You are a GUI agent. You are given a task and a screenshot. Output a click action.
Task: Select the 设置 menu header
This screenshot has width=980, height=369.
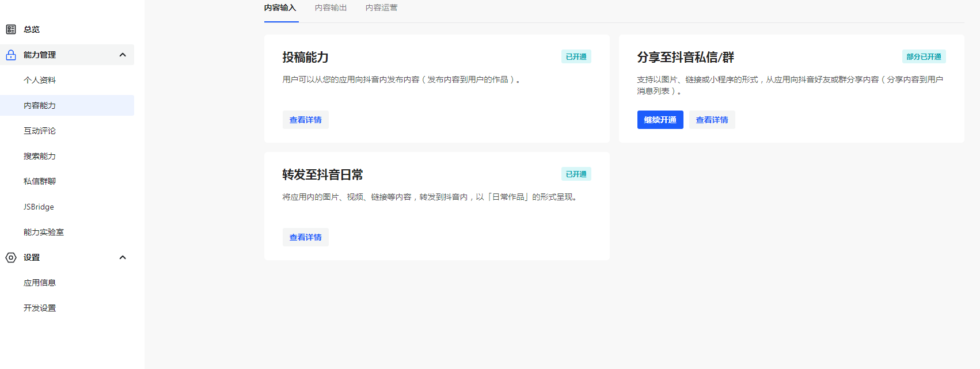click(67, 257)
